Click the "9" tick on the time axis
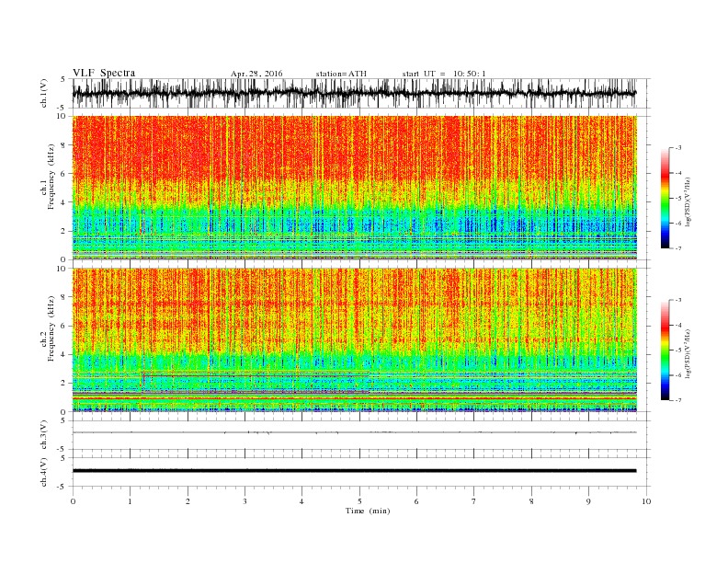This screenshot has width=728, height=563. coord(588,501)
